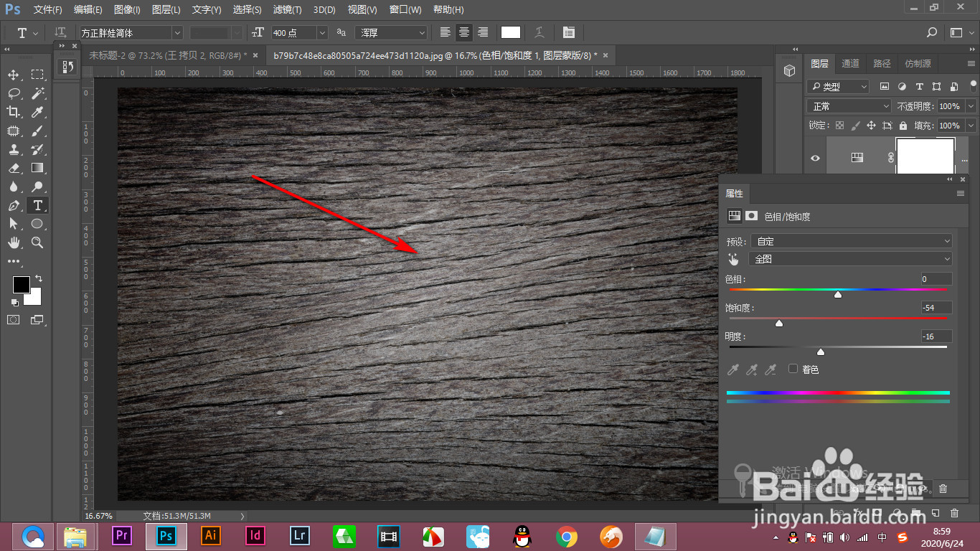
Task: Click the foreground black color swatch
Action: coord(21,284)
